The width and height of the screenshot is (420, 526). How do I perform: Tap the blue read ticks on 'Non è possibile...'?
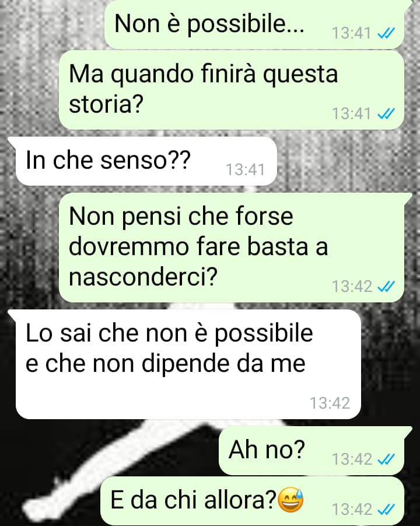386,33
